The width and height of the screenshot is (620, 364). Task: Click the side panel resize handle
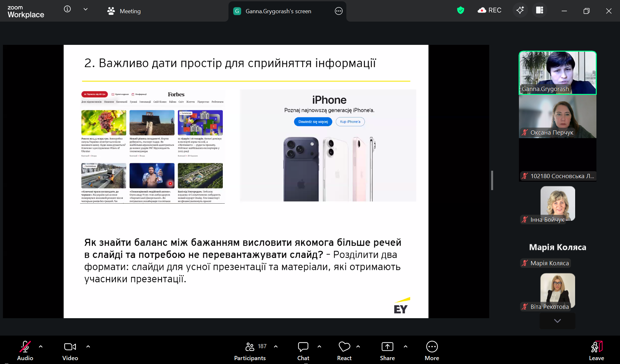click(492, 180)
